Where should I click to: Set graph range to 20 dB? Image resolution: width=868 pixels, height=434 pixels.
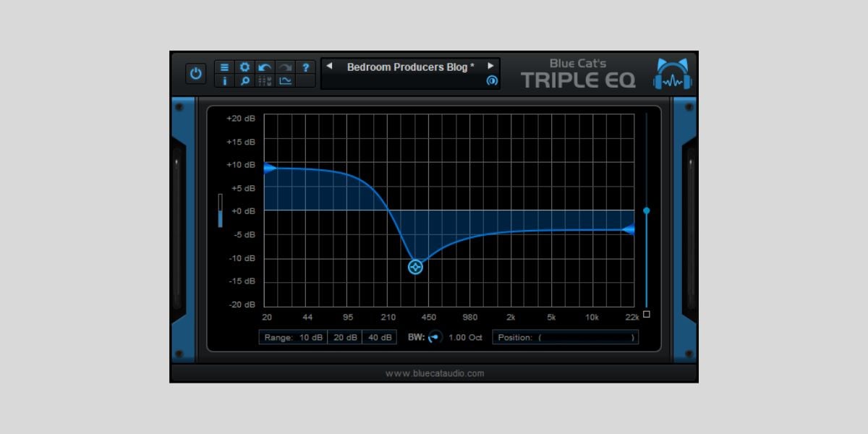344,337
